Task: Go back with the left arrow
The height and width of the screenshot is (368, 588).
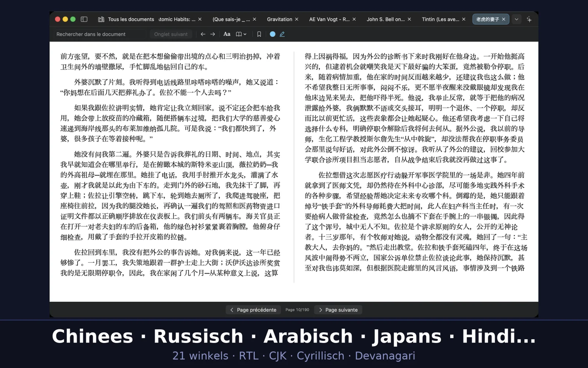Action: [203, 34]
